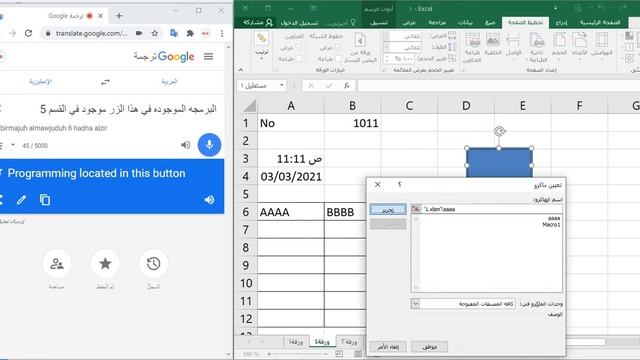
Task: Collapse the Excel ribbon
Action: [241, 70]
